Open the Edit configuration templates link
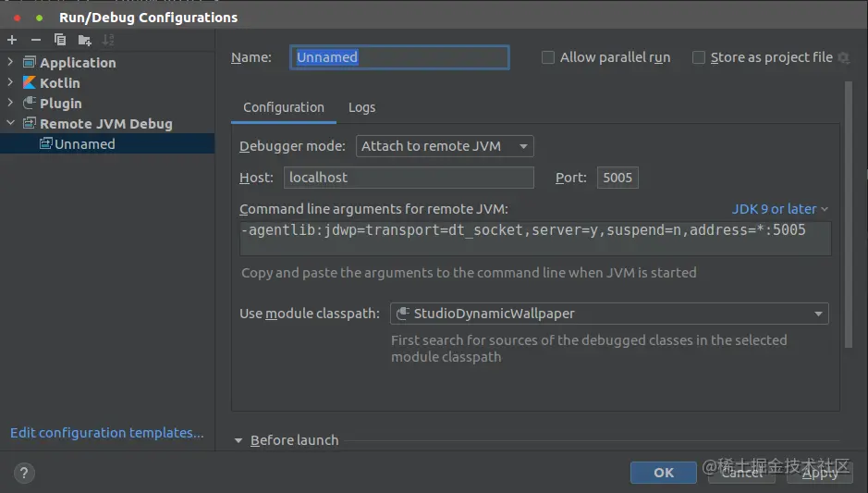Screen dimensions: 868x493 tap(107, 433)
